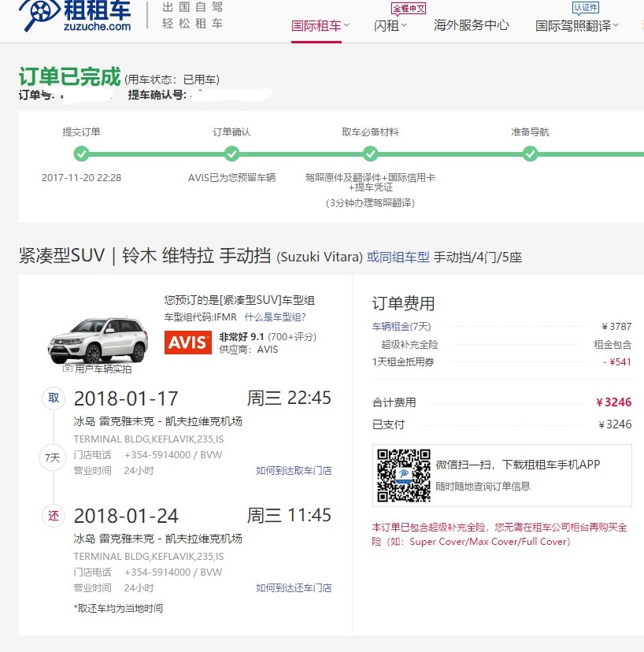The height and width of the screenshot is (652, 644).
Task: Click the '什么是车型组?' help link
Action: click(x=275, y=317)
